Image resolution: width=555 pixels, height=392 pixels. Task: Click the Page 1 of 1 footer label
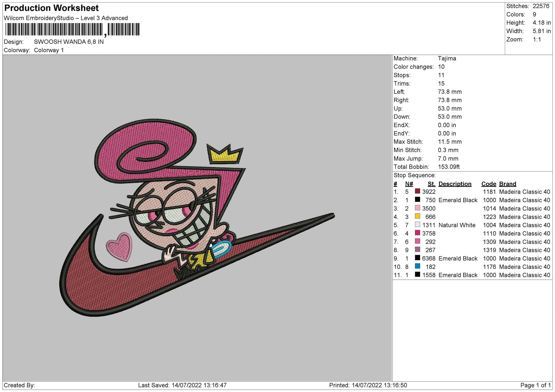coord(535,385)
